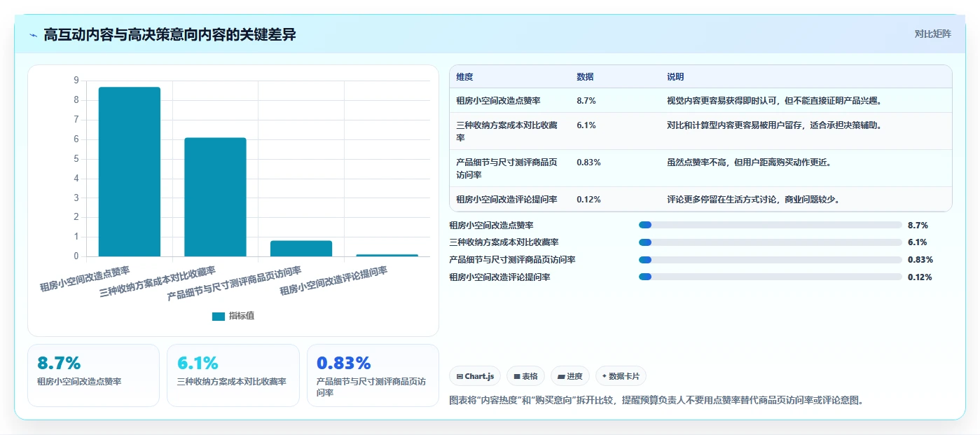The image size is (980, 435).
Task: Click table cell 租房小空间改造评论提问率
Action: (506, 200)
